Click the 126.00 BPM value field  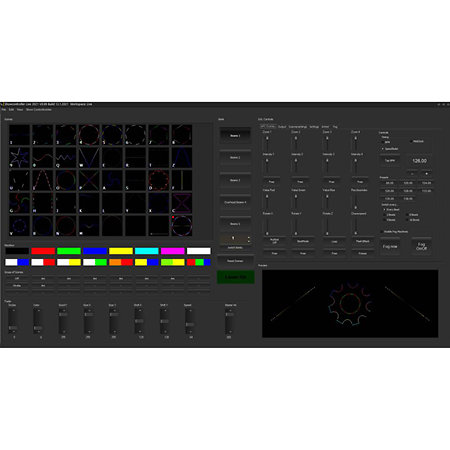click(x=419, y=161)
